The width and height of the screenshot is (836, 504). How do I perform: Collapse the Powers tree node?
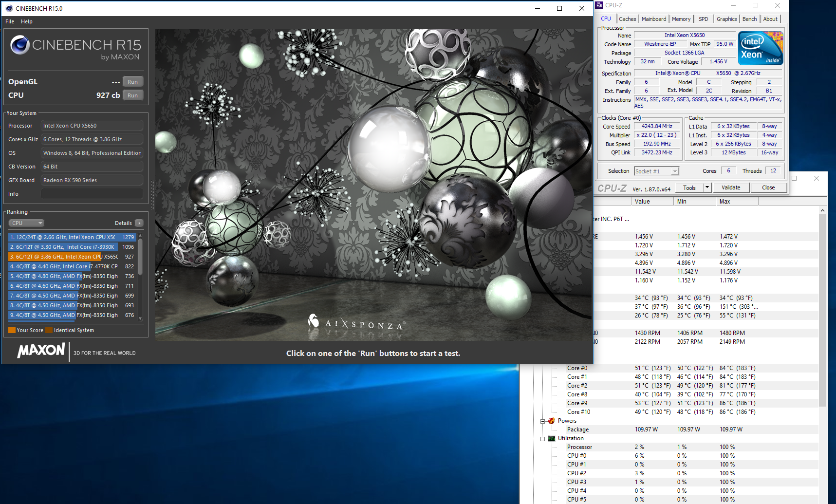[x=543, y=421]
